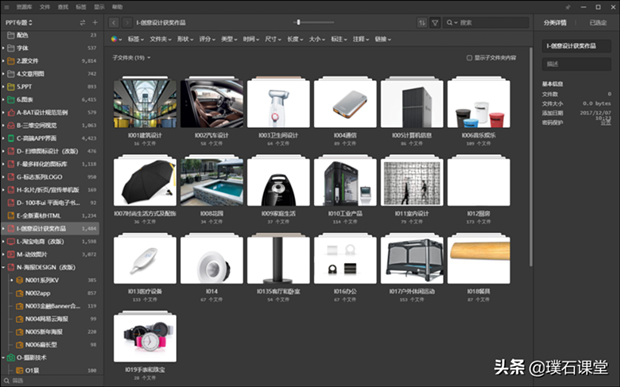Open the PPT专题 library switcher
620x387 pixels.
(19, 23)
